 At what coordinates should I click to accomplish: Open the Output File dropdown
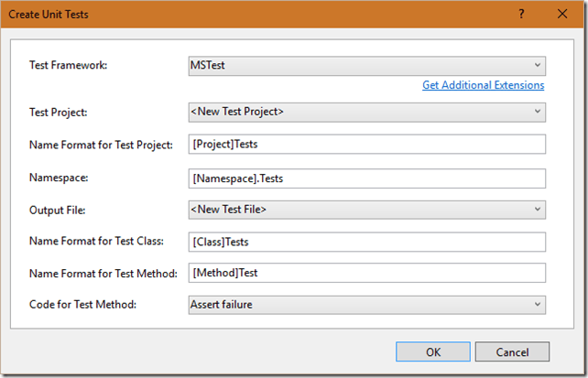tap(365, 210)
